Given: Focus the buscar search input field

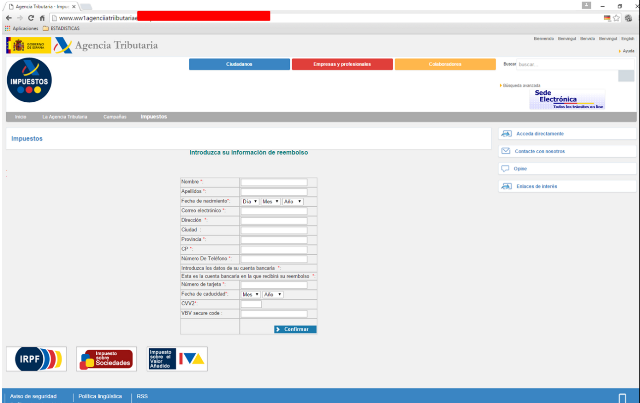Looking at the screenshot, I should point(575,64).
